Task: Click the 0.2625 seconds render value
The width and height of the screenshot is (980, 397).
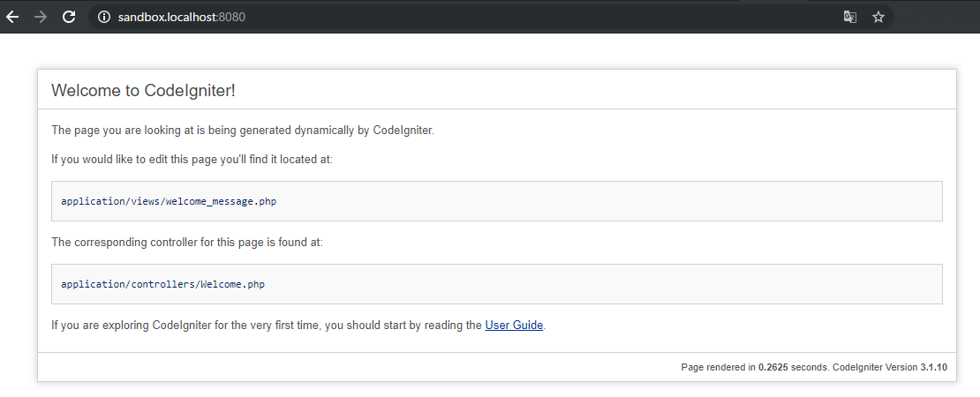Action: 773,367
